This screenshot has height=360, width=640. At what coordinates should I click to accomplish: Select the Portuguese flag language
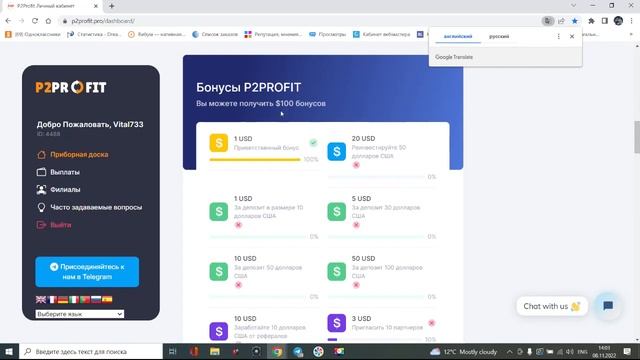click(x=85, y=299)
